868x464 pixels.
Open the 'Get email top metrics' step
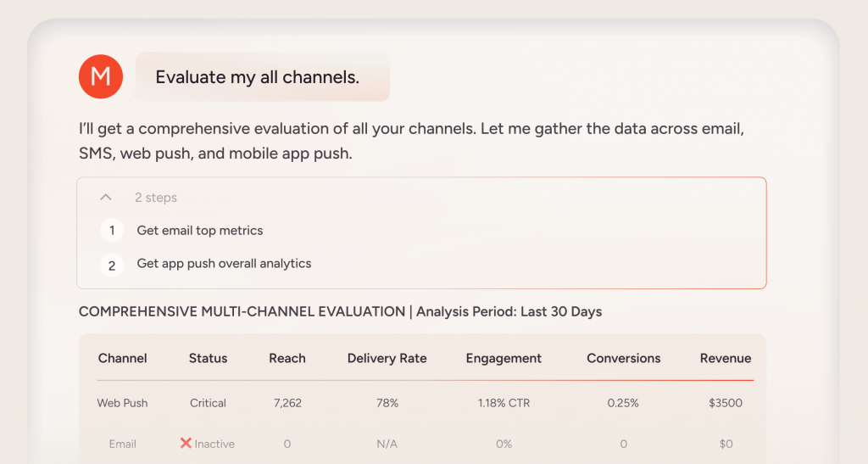[200, 231]
